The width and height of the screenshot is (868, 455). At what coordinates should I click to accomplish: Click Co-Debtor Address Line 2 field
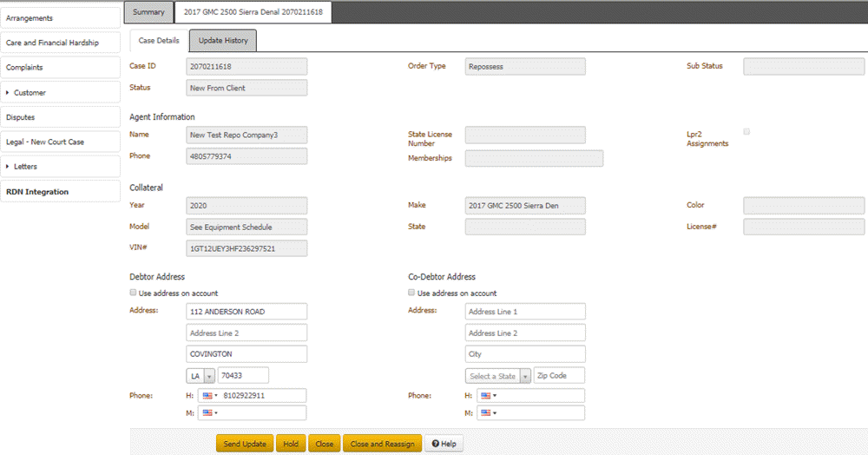[x=525, y=333]
